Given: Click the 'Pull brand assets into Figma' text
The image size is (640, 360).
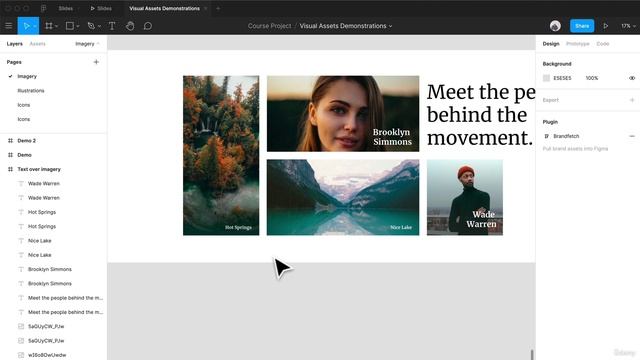Looking at the screenshot, I should click(575, 149).
